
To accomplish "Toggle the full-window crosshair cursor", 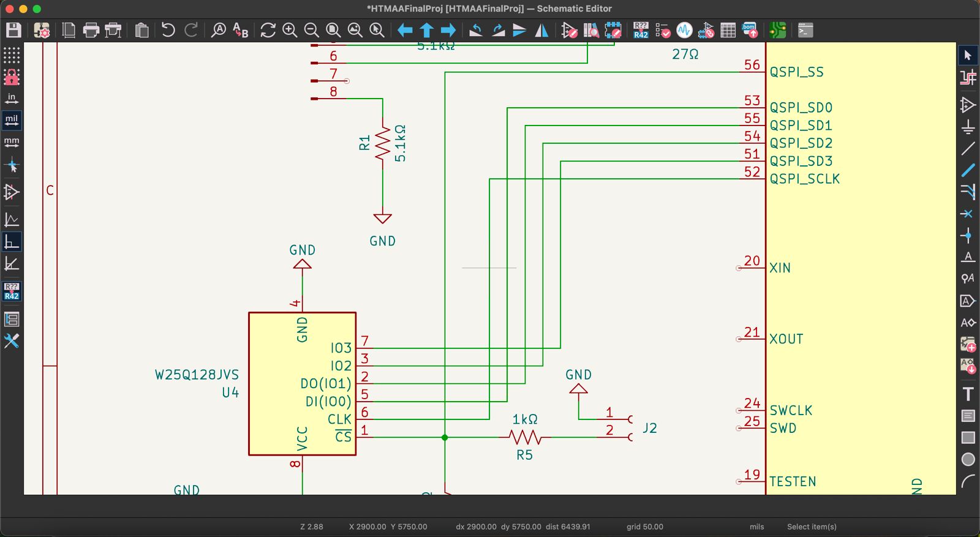I will pyautogui.click(x=12, y=165).
